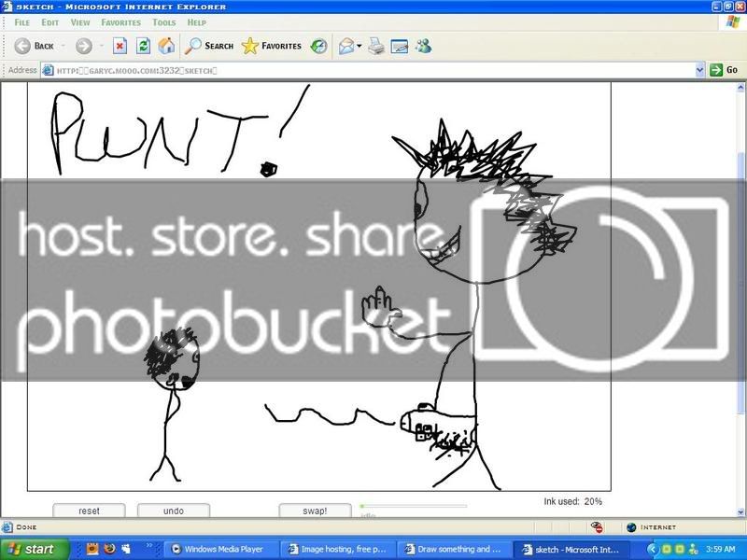Stop page loading with the red X icon
This screenshot has height=560, width=747.
(x=120, y=46)
